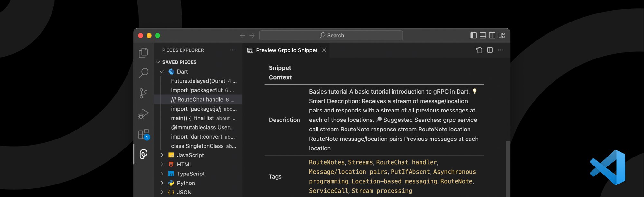Image resolution: width=644 pixels, height=197 pixels.
Task: Click the split editor icon
Action: point(490,50)
